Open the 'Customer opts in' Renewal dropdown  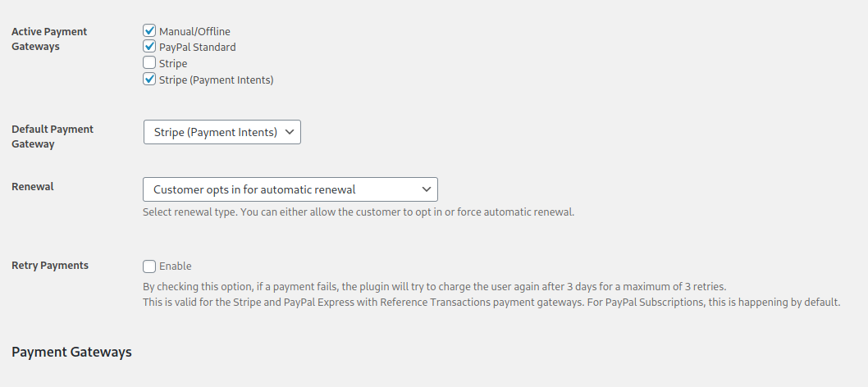pyautogui.click(x=290, y=189)
